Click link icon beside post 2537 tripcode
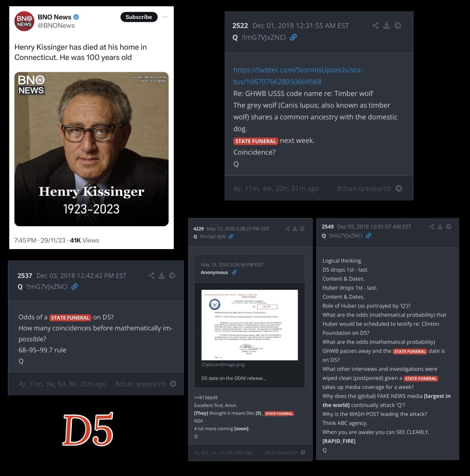 tap(75, 286)
